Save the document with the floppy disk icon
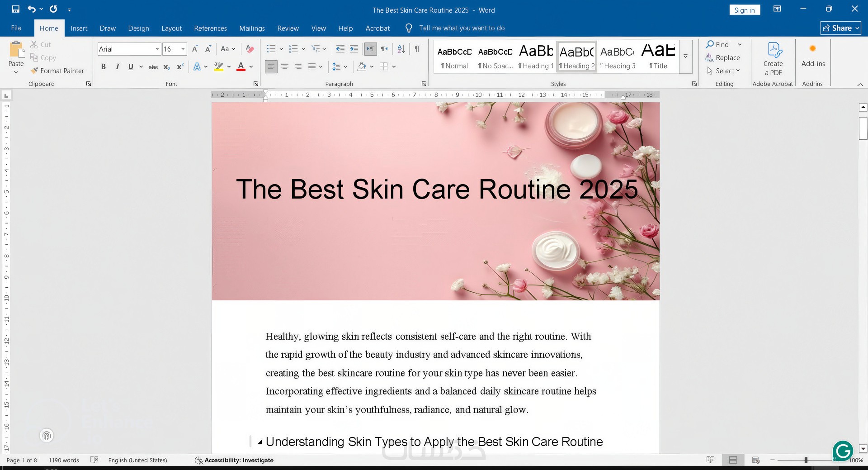 point(16,9)
